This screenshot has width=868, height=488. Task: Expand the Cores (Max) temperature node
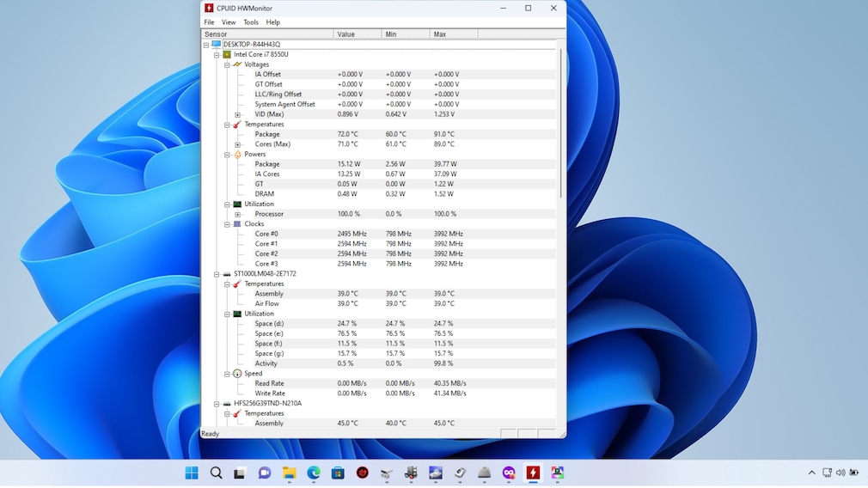click(x=238, y=144)
